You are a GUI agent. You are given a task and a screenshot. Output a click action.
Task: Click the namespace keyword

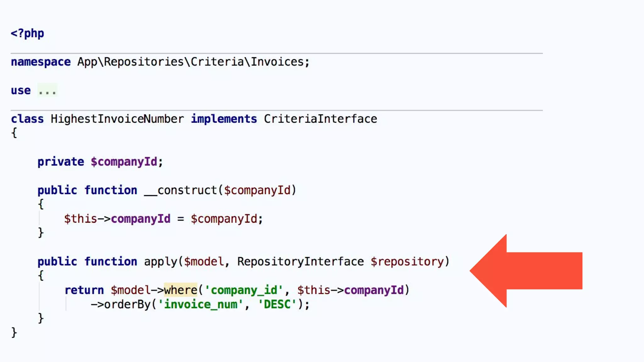click(x=41, y=62)
